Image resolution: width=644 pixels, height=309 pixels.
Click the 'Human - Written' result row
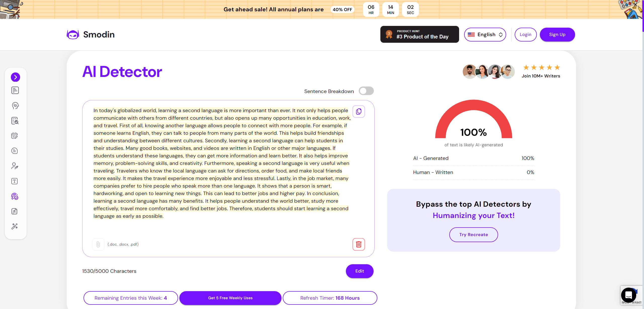[x=473, y=172]
